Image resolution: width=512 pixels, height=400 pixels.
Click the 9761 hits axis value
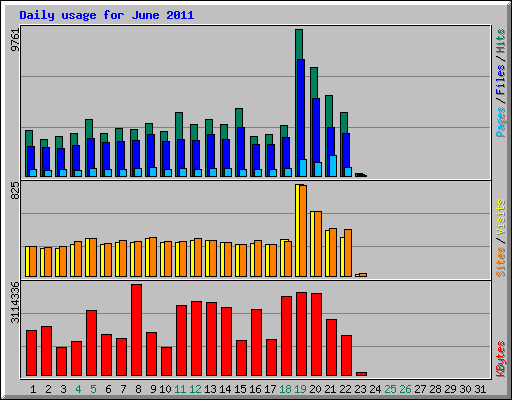click(15, 40)
